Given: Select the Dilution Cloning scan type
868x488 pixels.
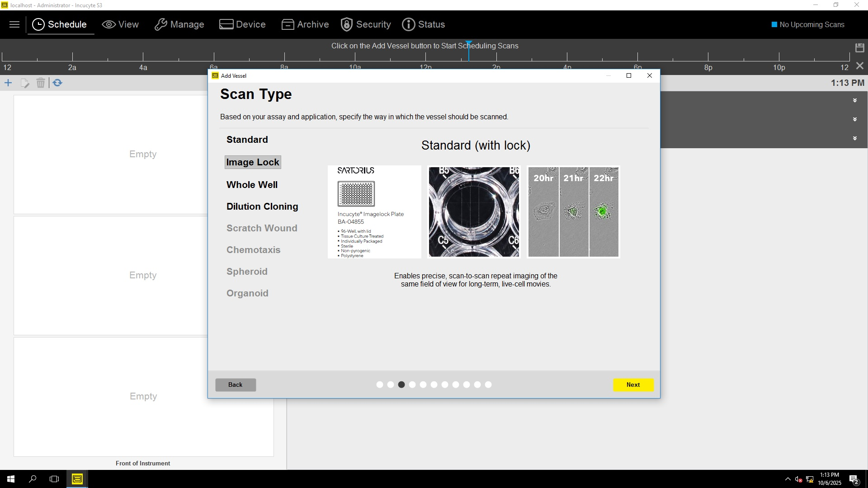Looking at the screenshot, I should coord(262,206).
